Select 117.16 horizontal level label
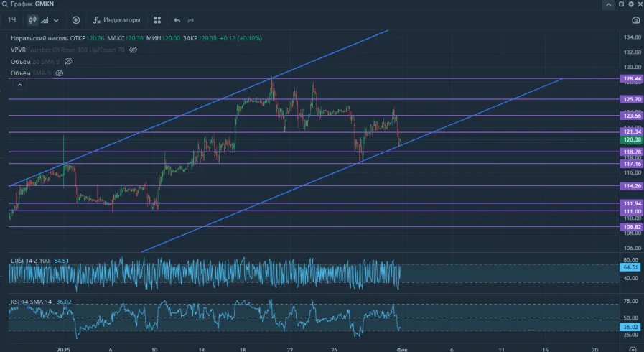The width and height of the screenshot is (644, 352). (632, 164)
